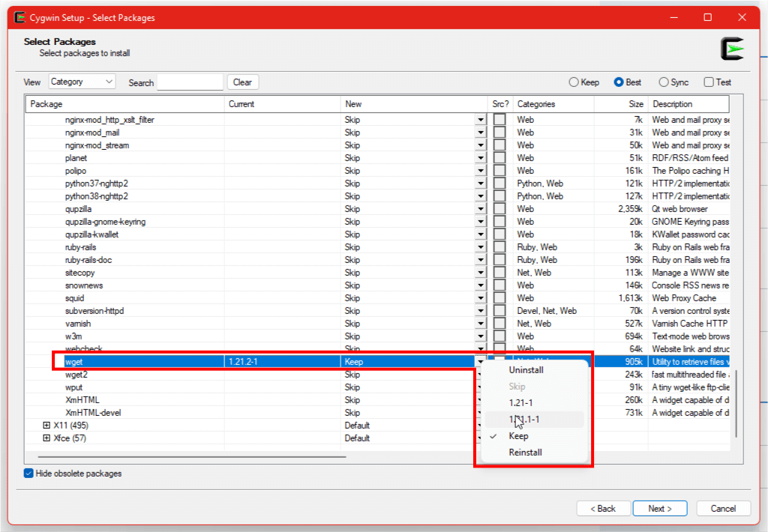Open the New dropdown arrow for snownews
This screenshot has height=532, width=768.
(481, 285)
